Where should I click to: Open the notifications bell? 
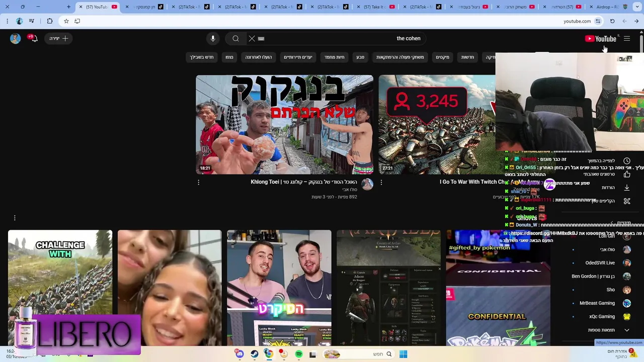click(34, 38)
